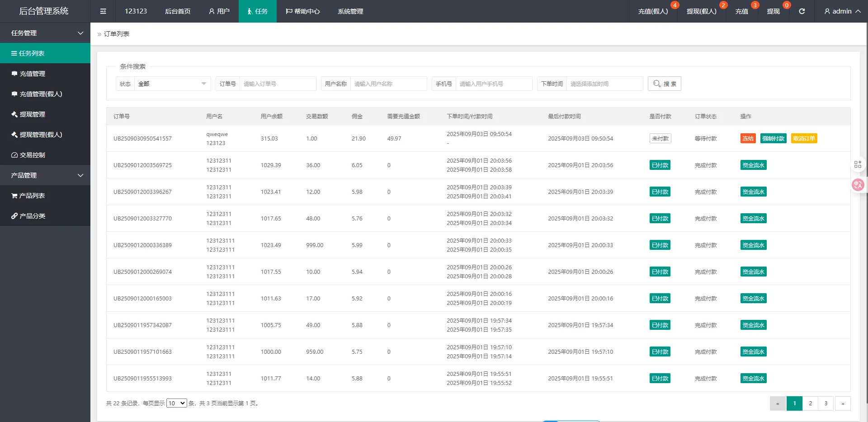
Task: Open 产品列表 cart item in sidebar
Action: tap(32, 196)
